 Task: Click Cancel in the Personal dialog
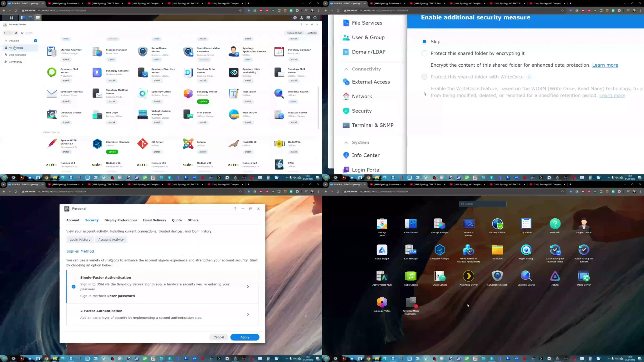point(219,337)
